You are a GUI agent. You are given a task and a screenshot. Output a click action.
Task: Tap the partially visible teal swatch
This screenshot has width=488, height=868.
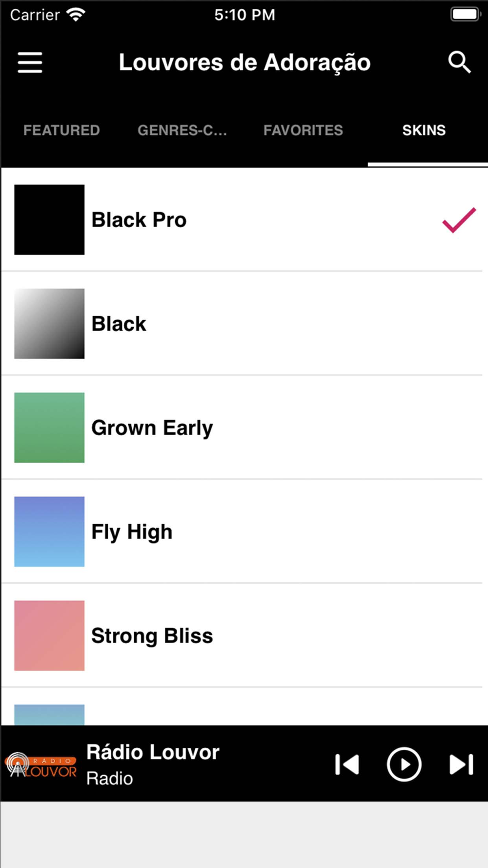(x=49, y=715)
